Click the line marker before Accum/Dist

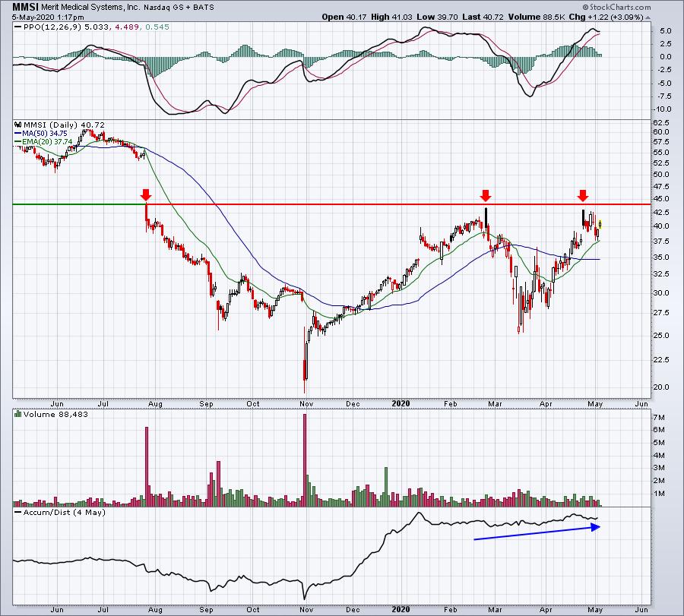tap(17, 513)
